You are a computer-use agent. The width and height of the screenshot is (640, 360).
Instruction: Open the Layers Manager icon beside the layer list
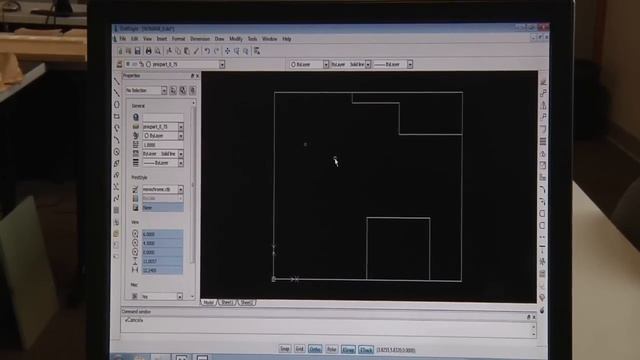120,64
